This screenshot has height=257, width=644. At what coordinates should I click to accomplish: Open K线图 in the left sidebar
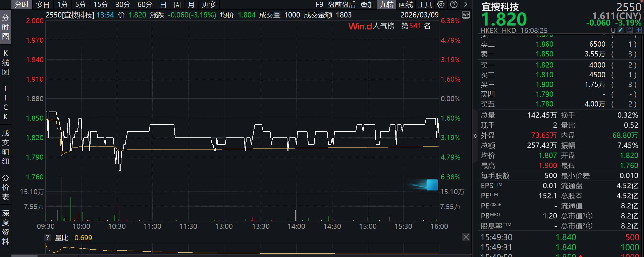5,62
